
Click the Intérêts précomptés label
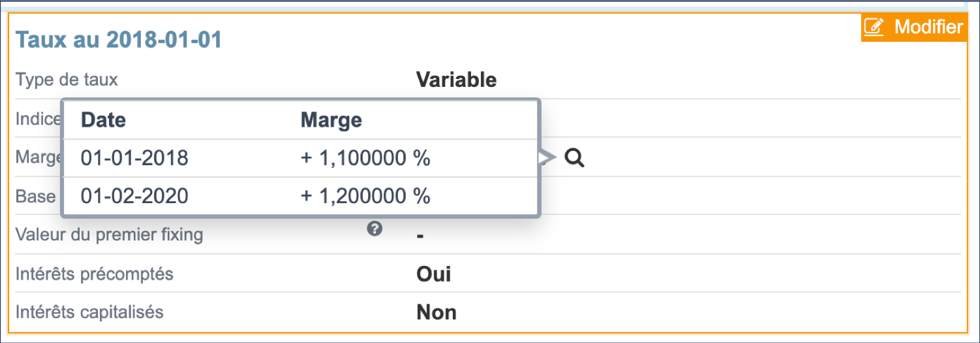(95, 273)
